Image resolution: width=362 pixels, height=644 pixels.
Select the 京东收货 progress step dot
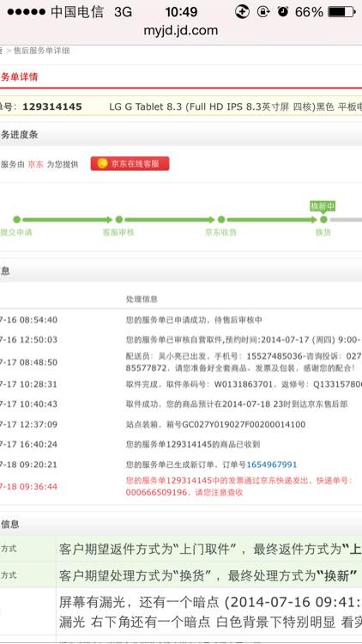point(221,220)
